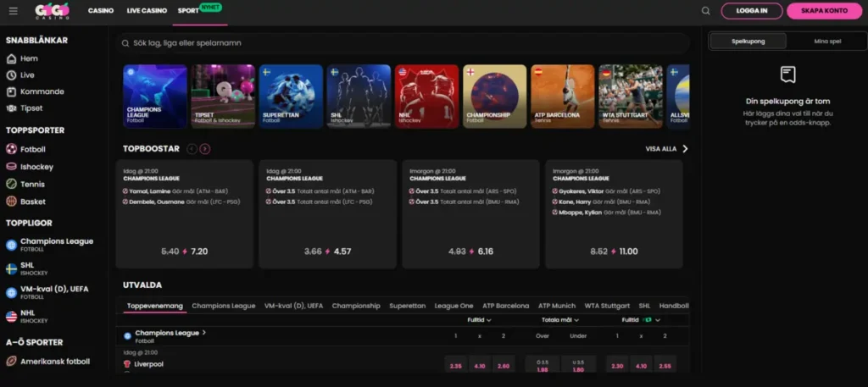Select the Champions League tab under Utvalda
Screen dimensions: 868x387
click(x=224, y=306)
